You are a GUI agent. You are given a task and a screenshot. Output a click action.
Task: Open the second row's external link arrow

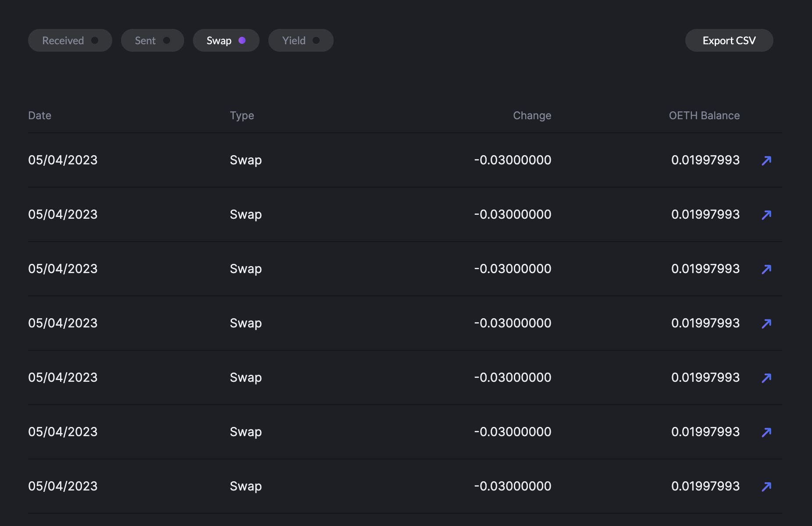pyautogui.click(x=766, y=215)
